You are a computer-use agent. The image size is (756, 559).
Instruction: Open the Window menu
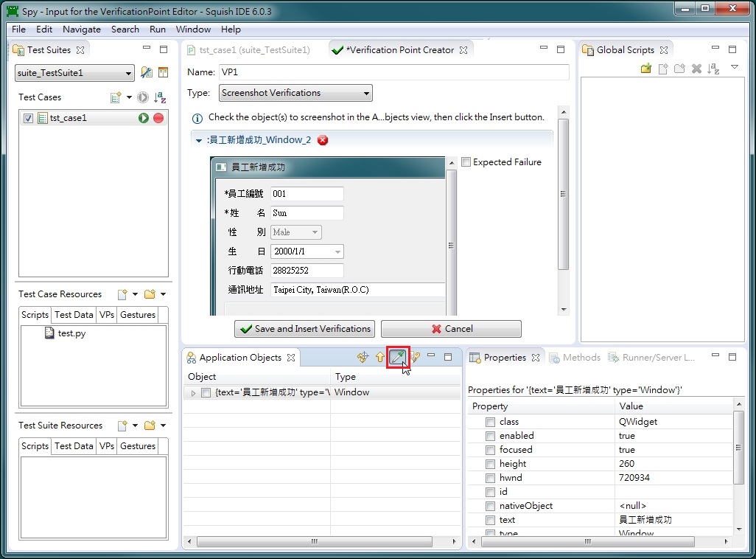click(193, 29)
